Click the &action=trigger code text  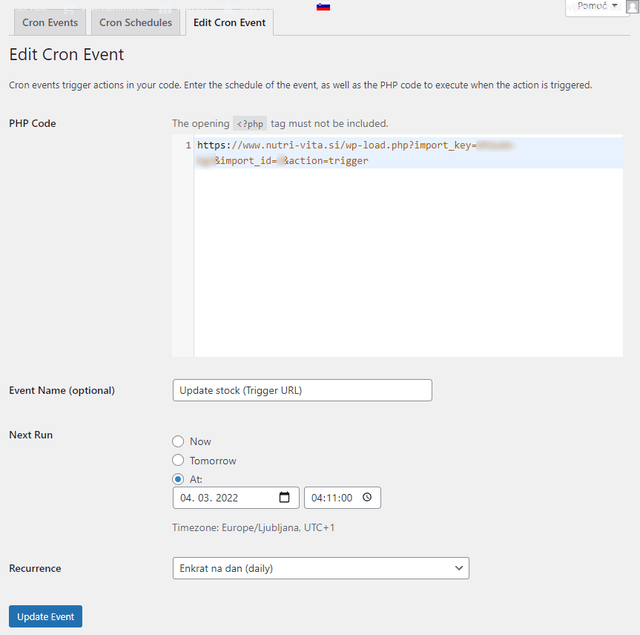(x=326, y=161)
